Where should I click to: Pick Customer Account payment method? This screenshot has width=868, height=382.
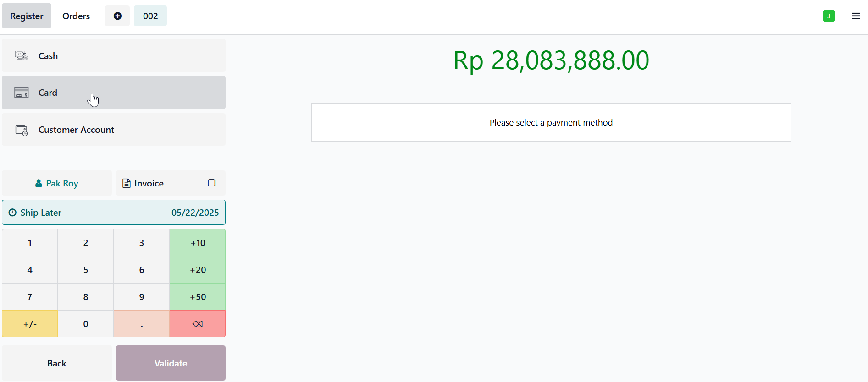coord(113,130)
